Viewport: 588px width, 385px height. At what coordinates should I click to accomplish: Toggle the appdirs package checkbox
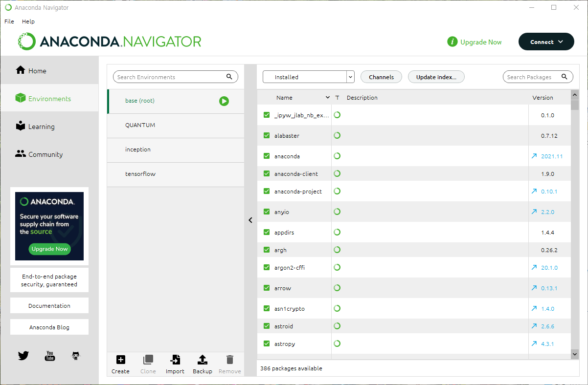[267, 232]
